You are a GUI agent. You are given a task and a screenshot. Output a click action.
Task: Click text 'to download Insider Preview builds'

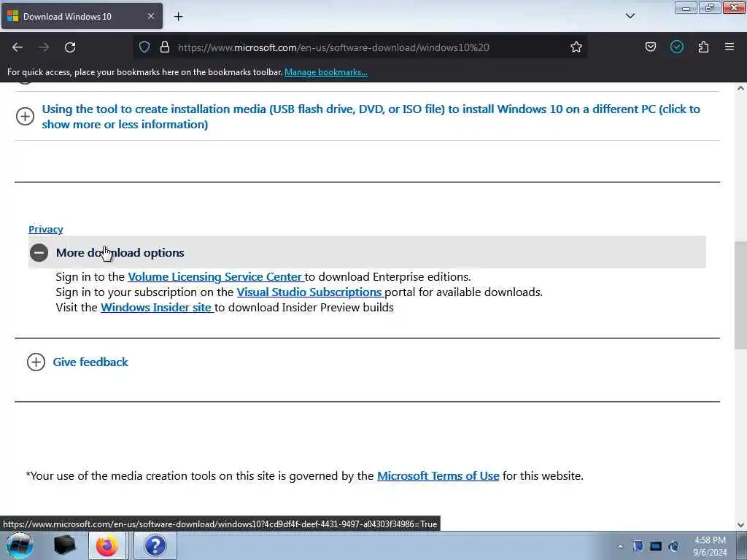[x=304, y=307]
